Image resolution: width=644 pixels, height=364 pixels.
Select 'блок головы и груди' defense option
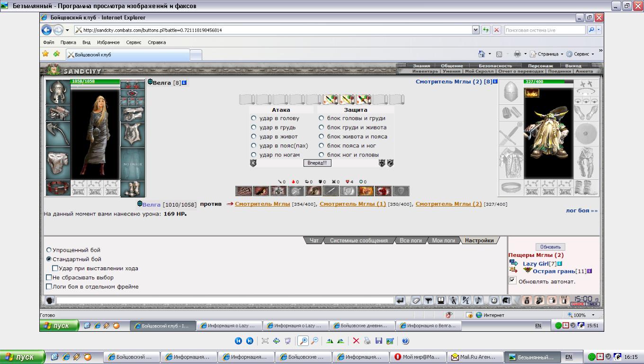[x=322, y=118]
